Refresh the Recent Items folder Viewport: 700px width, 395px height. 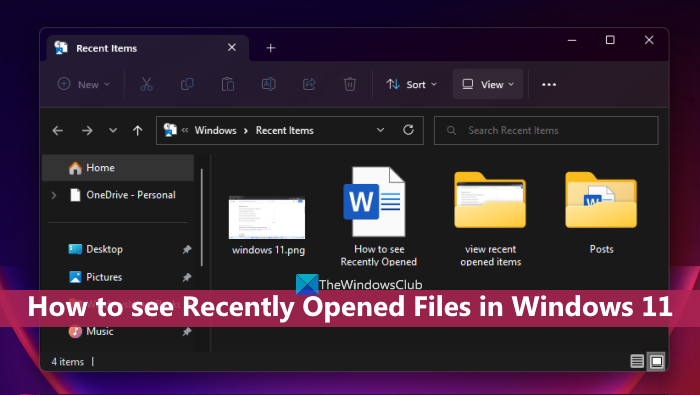click(x=408, y=130)
